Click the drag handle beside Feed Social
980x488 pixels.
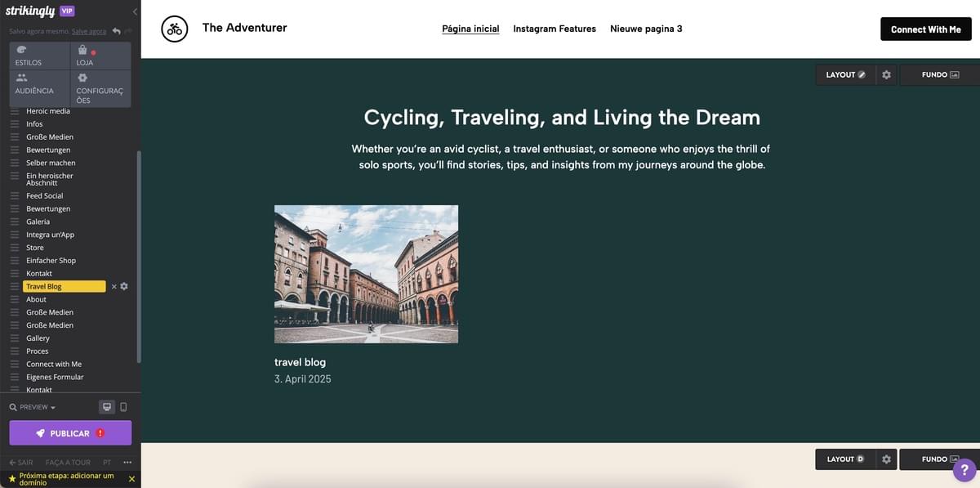[x=15, y=195]
